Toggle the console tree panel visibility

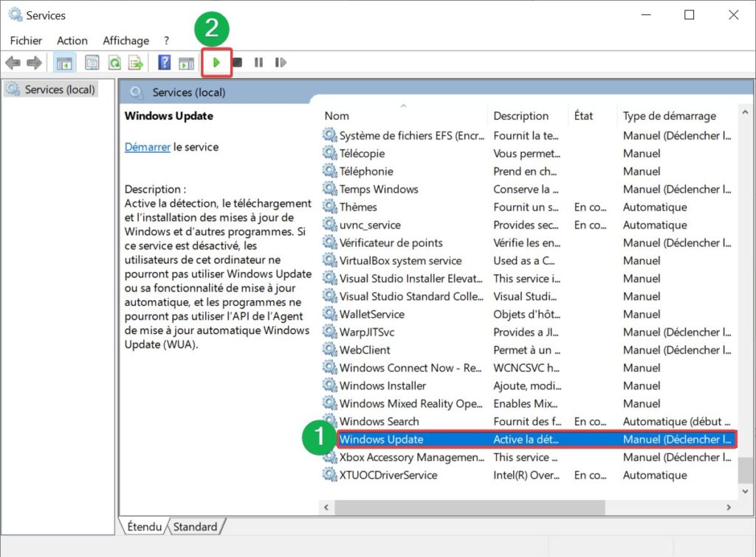(64, 62)
